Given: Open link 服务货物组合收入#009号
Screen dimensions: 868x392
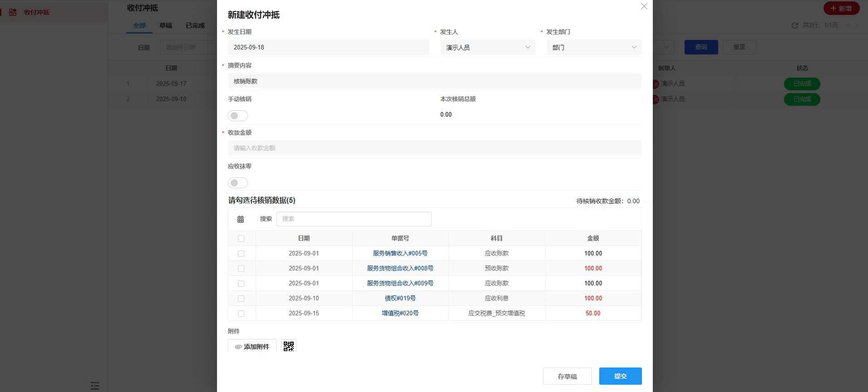Looking at the screenshot, I should 400,283.
